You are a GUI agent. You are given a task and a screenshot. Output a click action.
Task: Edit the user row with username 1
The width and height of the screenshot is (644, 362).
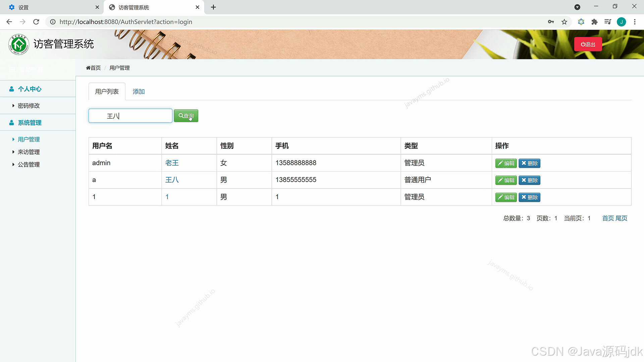[x=506, y=197]
